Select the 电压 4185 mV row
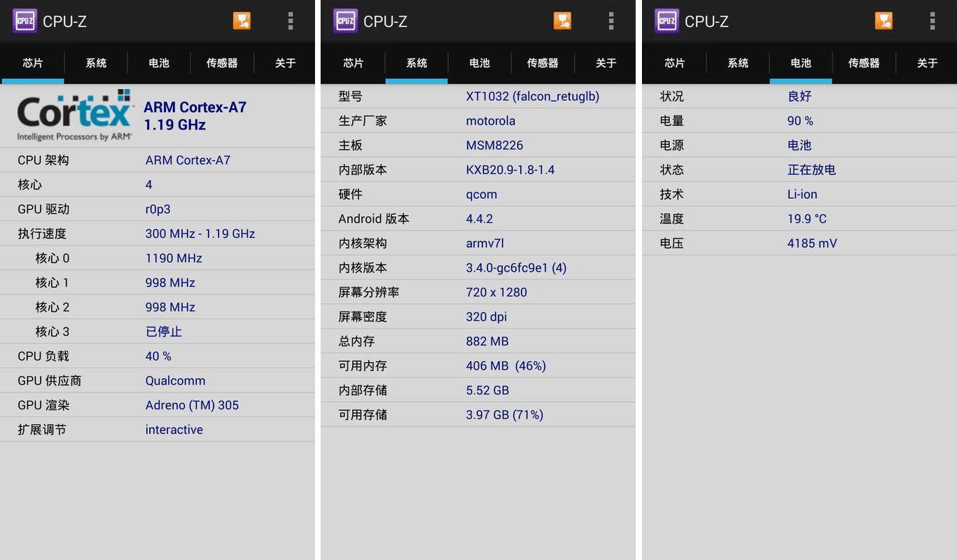957x560 pixels. 799,244
